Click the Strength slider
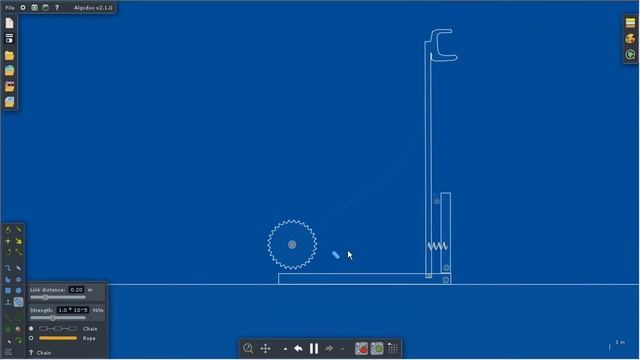 click(58, 318)
